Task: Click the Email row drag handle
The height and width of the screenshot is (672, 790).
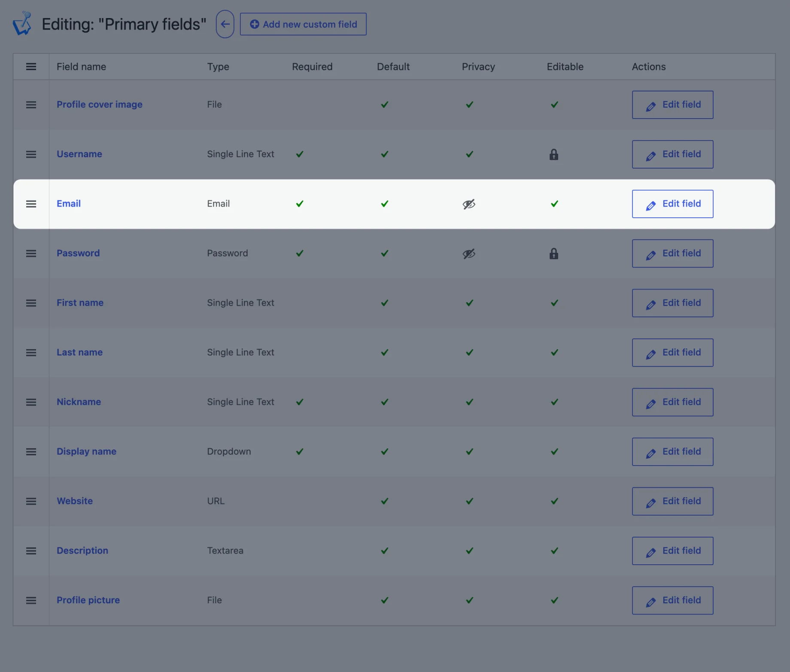Action: click(31, 204)
